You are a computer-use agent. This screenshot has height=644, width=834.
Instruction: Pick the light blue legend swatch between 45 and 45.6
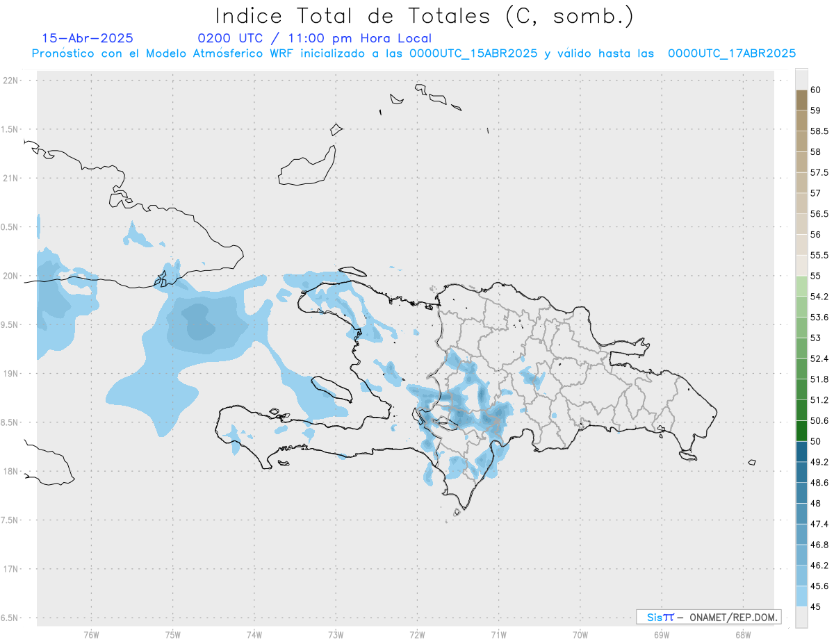[801, 596]
